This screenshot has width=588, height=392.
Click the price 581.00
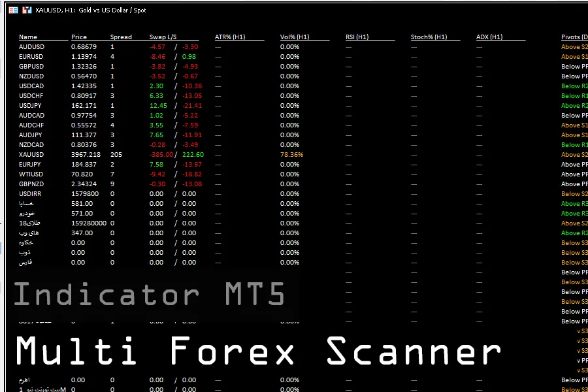point(82,203)
